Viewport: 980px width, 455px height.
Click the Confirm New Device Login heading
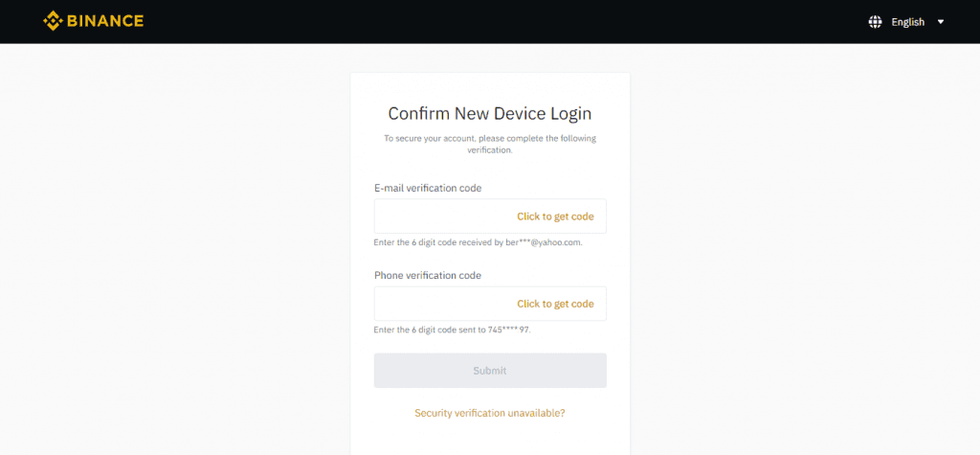pos(490,113)
